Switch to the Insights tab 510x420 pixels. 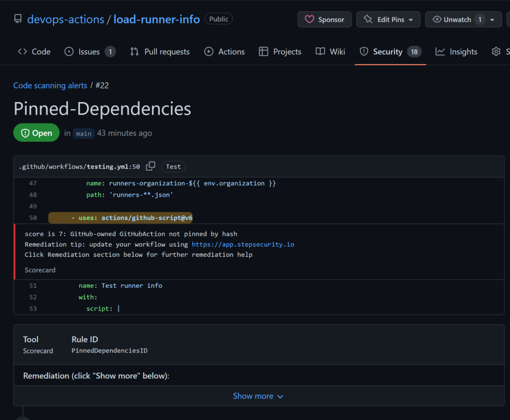[456, 52]
